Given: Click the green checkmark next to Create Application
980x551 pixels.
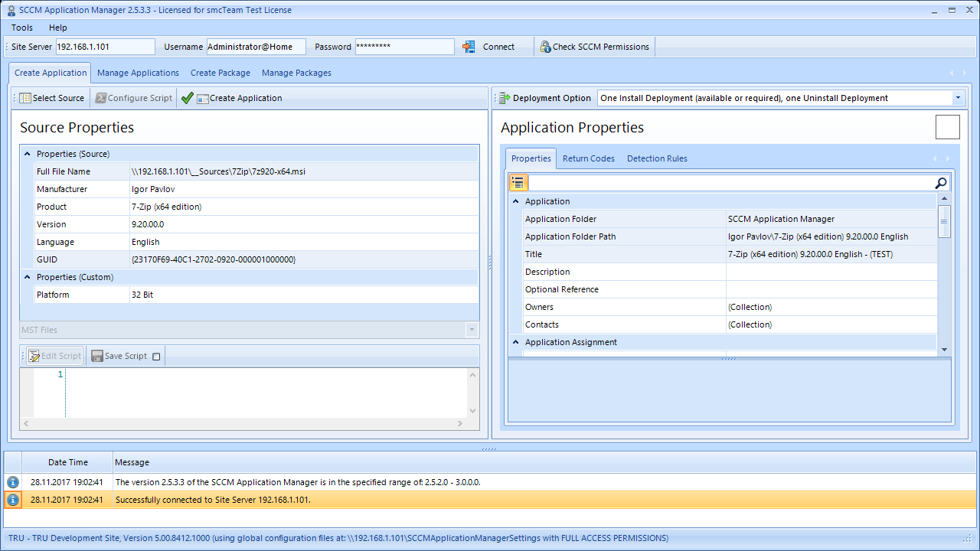Looking at the screenshot, I should (x=188, y=98).
